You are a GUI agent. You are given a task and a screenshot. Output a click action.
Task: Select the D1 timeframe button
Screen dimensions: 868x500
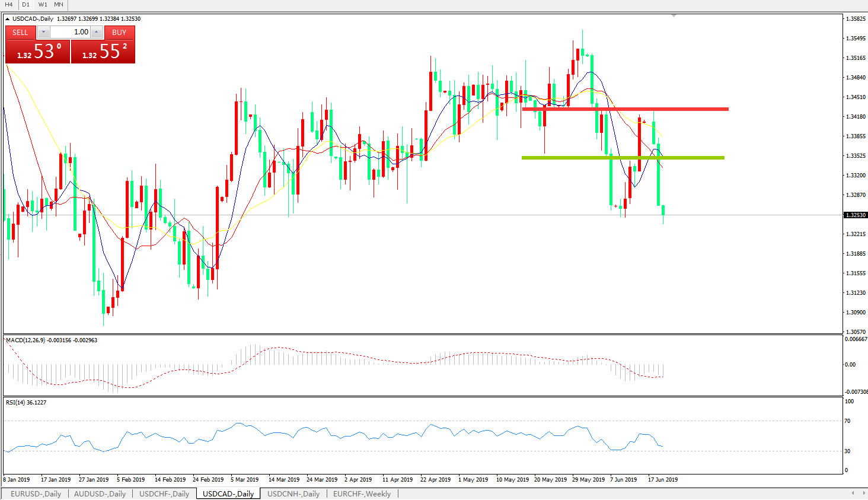25,5
